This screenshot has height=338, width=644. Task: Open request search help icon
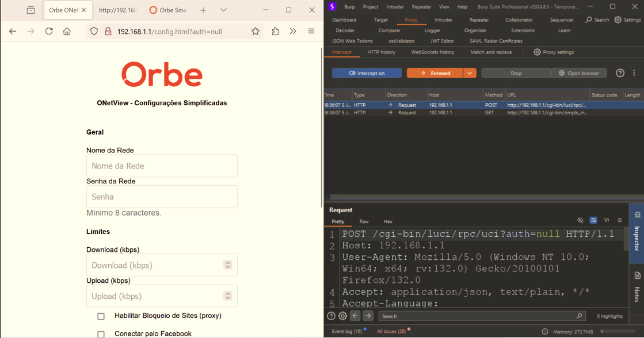tap(331, 316)
